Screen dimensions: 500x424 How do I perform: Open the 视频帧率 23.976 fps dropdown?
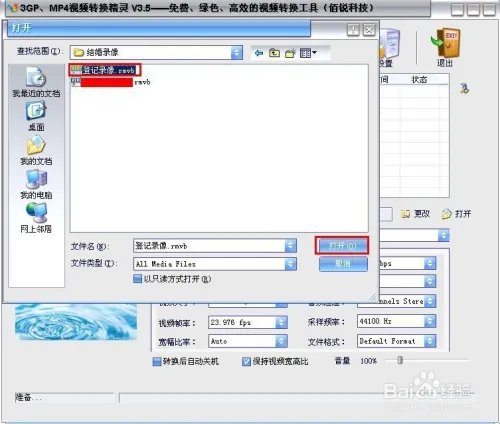pos(281,322)
